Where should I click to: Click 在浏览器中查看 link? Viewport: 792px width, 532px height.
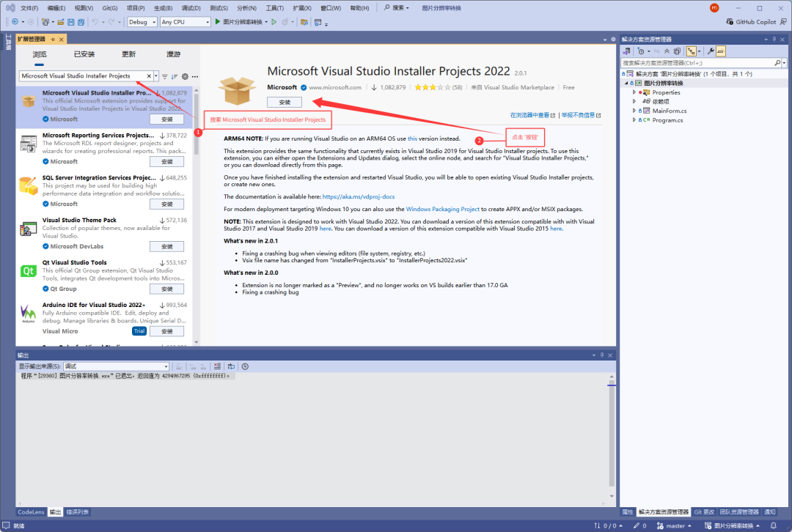(532, 115)
